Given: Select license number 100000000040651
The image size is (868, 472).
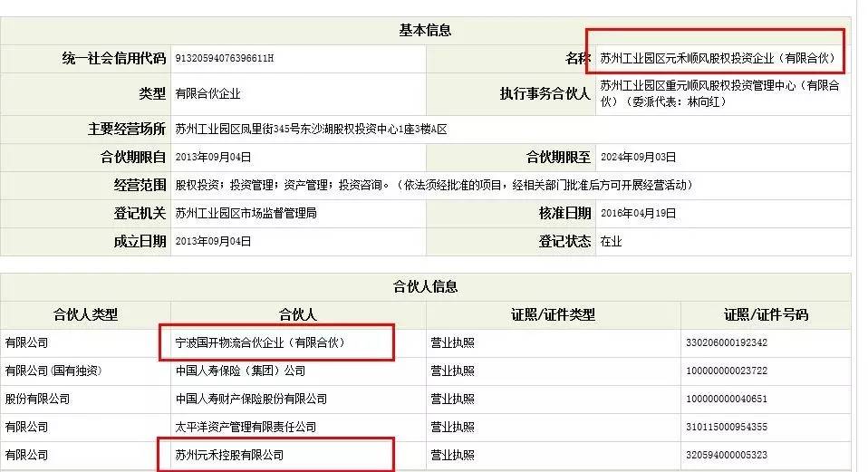Looking at the screenshot, I should tap(727, 399).
